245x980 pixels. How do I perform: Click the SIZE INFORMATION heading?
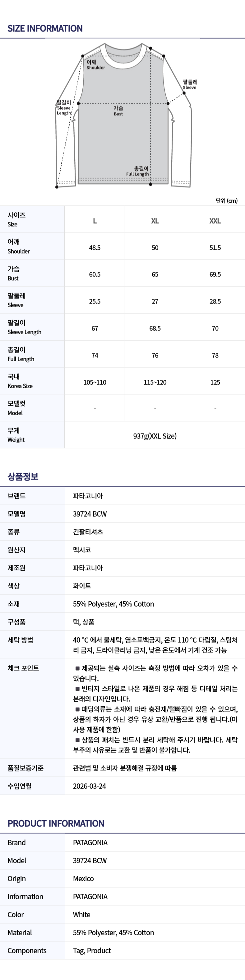(x=45, y=29)
